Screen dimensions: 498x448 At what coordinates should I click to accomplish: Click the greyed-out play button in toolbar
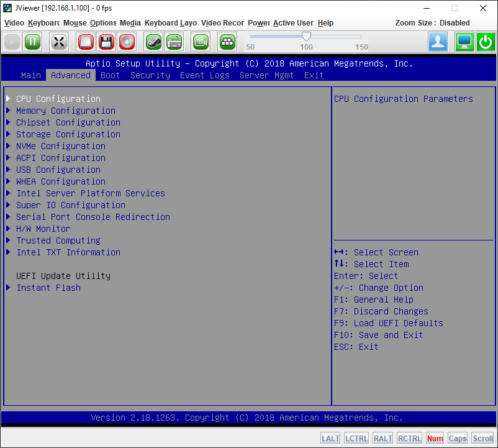(12, 42)
